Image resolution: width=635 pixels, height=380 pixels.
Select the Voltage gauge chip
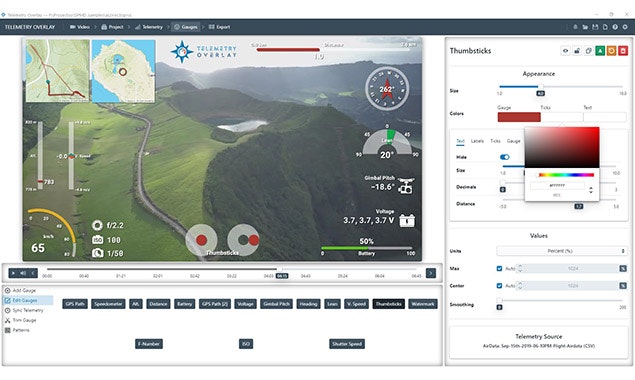point(245,304)
